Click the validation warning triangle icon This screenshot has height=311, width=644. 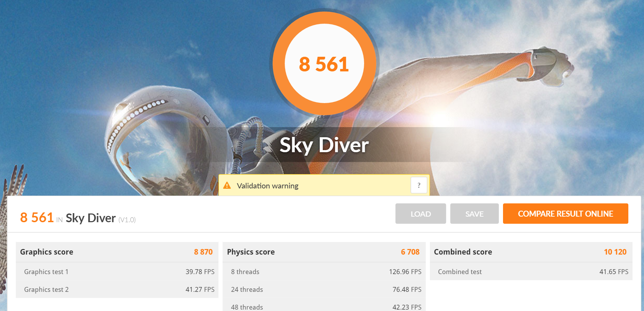click(227, 185)
